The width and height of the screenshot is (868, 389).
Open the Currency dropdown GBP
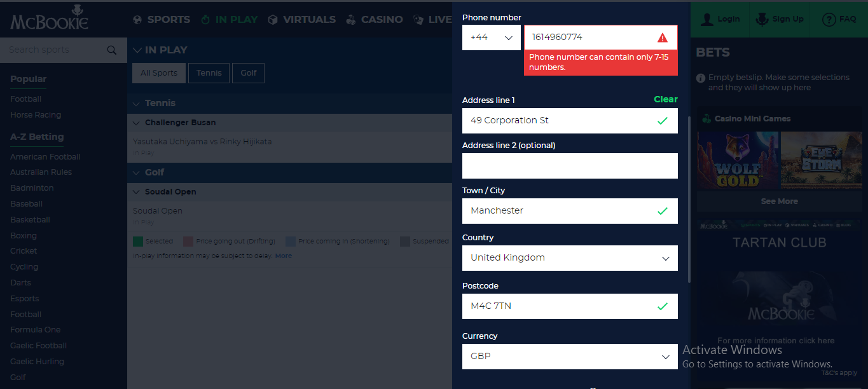570,357
